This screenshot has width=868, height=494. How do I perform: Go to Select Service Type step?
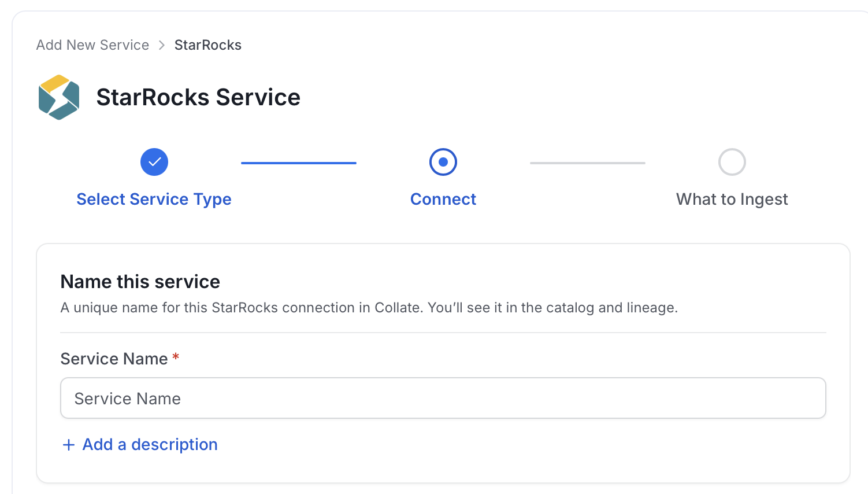[154, 199]
